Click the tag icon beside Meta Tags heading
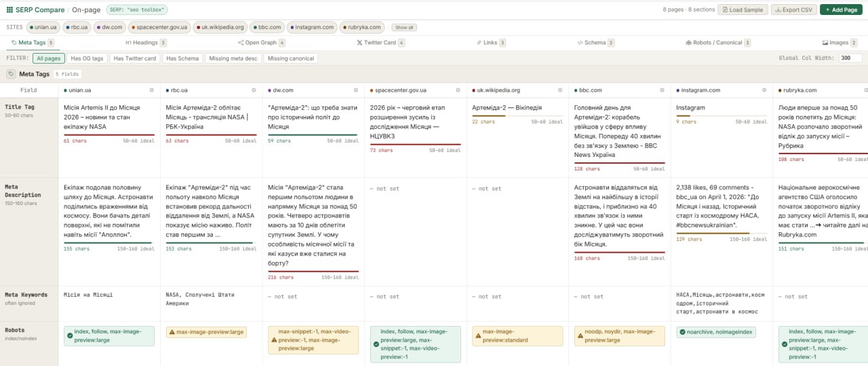 pos(12,74)
